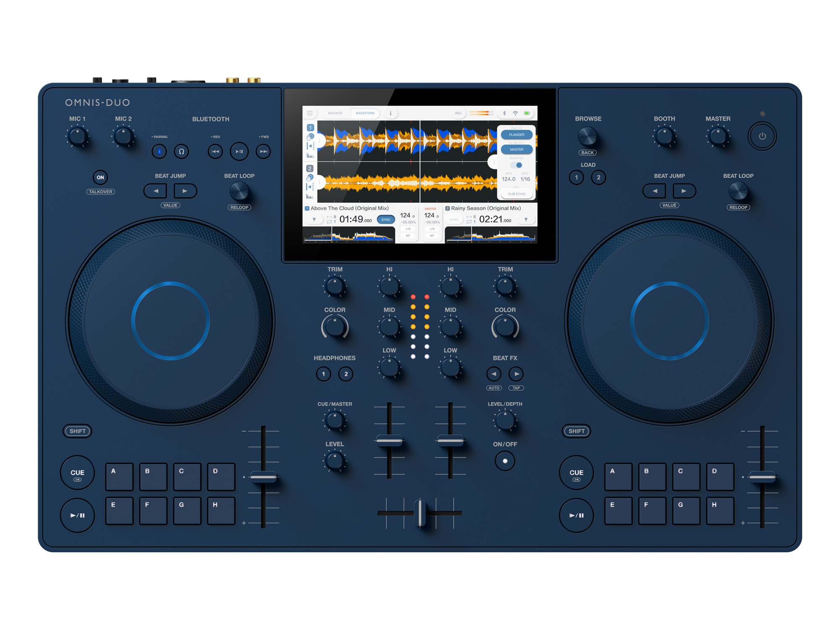Image resolution: width=840 pixels, height=630 pixels.
Task: Click the crossfader handle
Action: (x=420, y=513)
